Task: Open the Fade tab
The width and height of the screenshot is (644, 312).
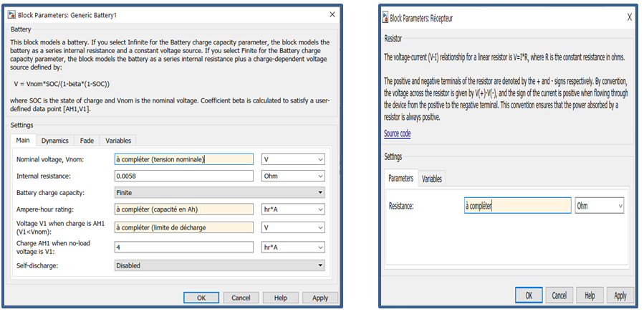Action: (x=86, y=141)
